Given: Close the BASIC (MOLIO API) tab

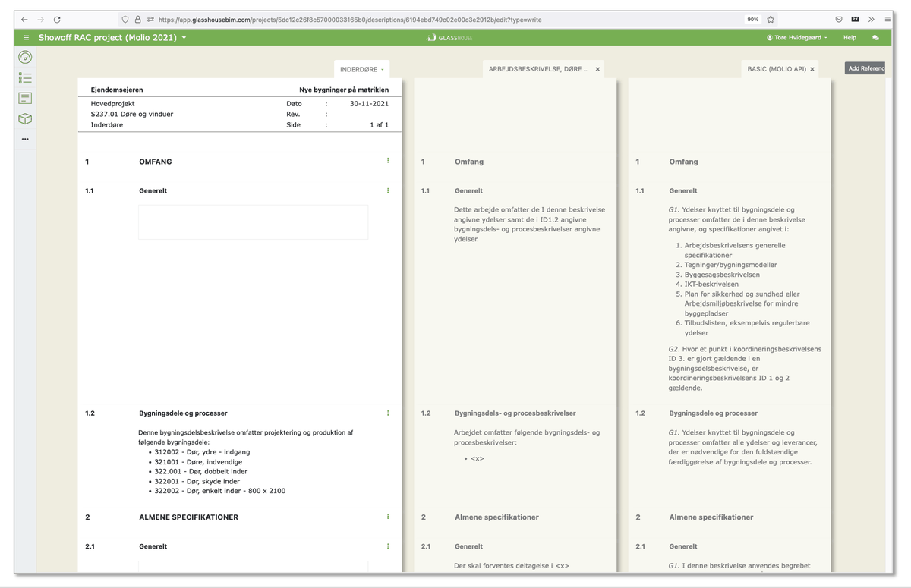Looking at the screenshot, I should tap(812, 69).
